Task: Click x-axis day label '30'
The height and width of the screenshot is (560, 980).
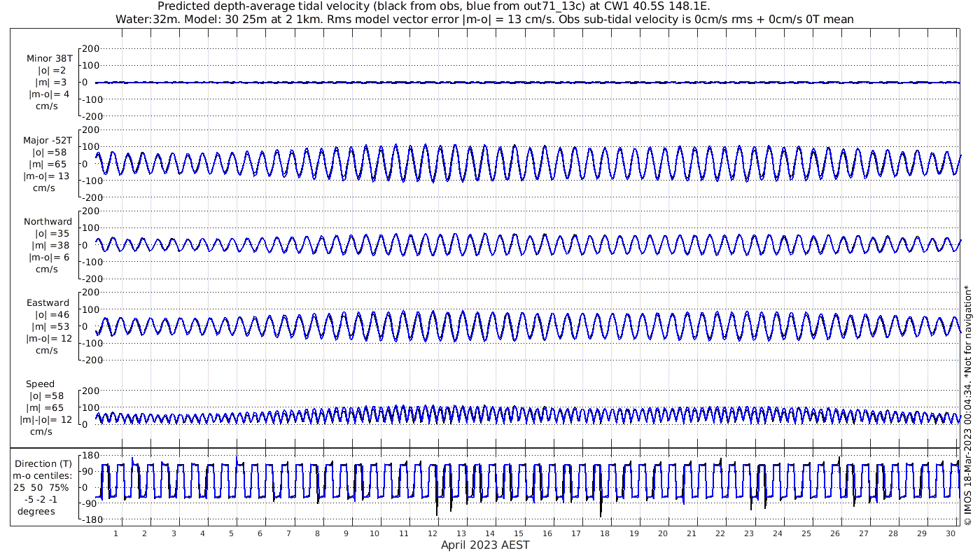Action: pyautogui.click(x=950, y=533)
